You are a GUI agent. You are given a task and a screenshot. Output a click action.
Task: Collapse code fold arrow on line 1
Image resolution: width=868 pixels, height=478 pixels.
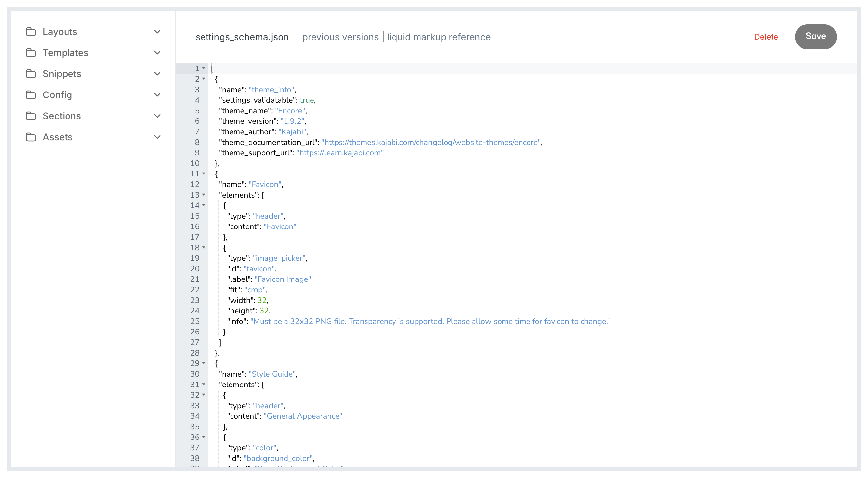[x=204, y=68]
